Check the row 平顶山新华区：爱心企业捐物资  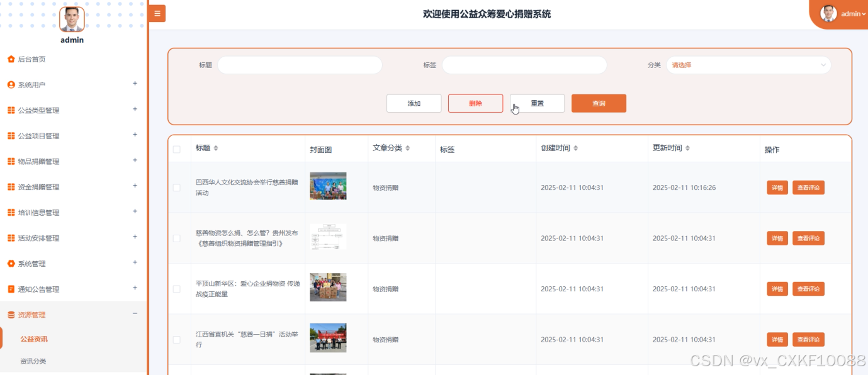[176, 289]
